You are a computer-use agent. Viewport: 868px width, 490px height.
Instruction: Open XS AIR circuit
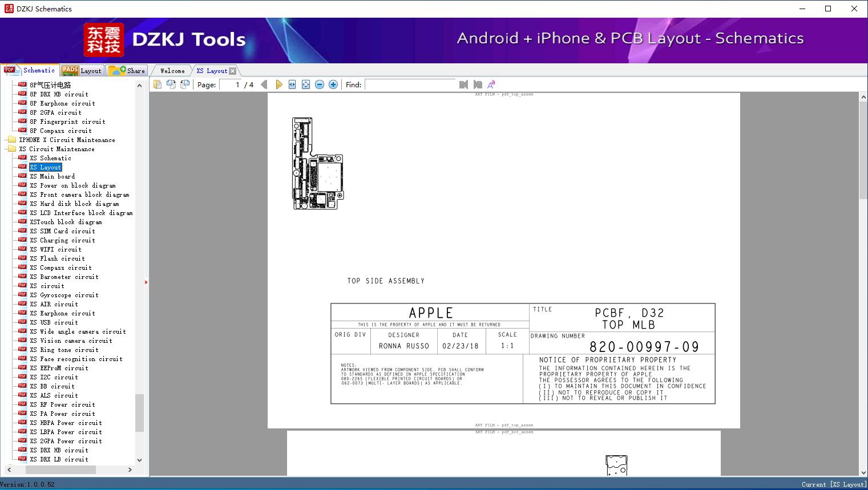click(54, 304)
